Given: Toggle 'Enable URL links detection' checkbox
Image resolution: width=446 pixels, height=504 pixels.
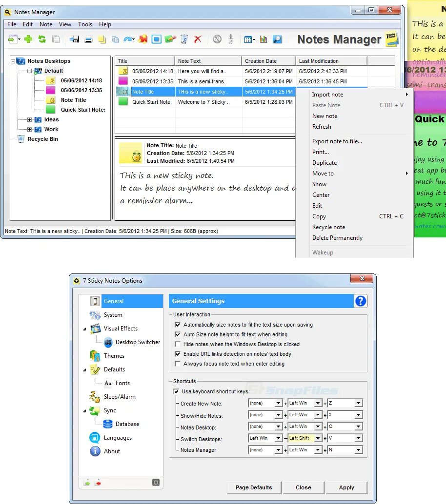Looking at the screenshot, I should 177,354.
